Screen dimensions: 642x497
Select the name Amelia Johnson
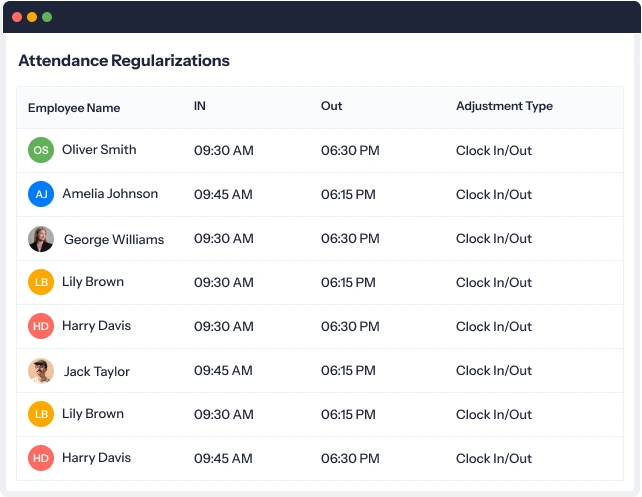pos(110,194)
